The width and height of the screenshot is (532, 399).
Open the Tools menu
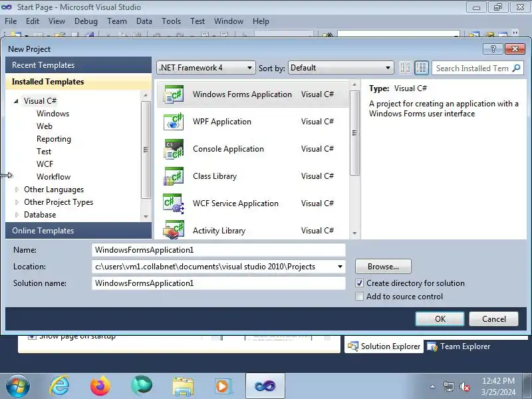pyautogui.click(x=171, y=21)
